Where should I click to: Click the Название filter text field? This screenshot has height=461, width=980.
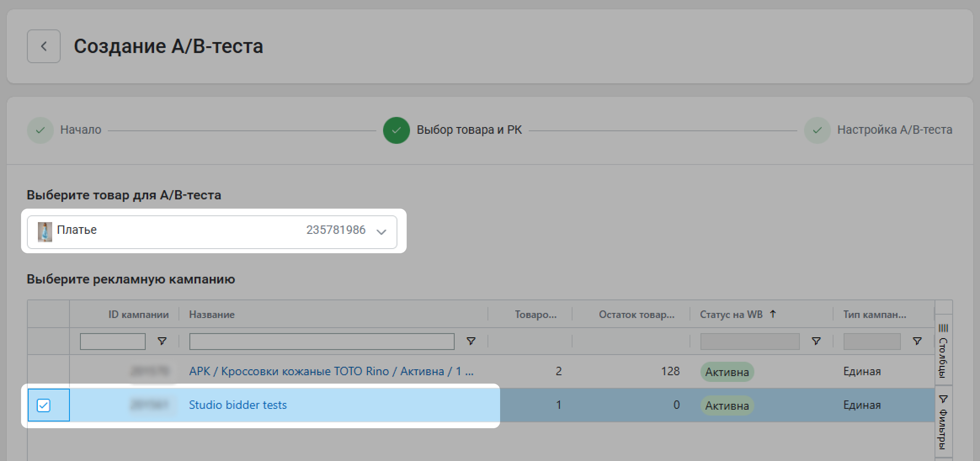click(x=322, y=341)
